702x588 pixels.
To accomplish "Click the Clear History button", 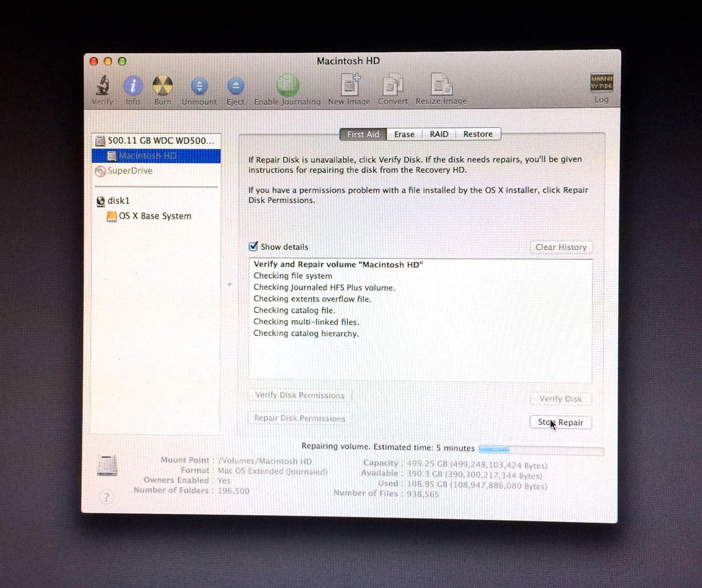I will (x=561, y=247).
